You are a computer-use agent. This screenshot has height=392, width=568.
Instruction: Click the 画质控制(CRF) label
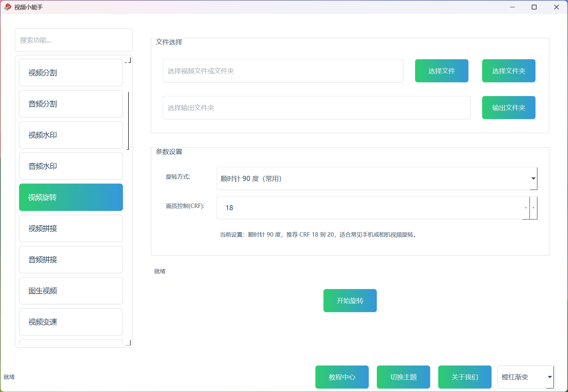point(185,206)
